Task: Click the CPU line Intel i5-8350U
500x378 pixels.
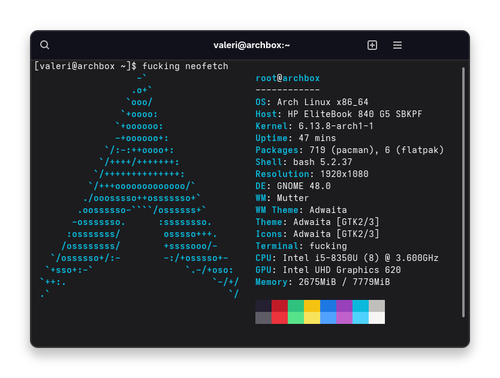Action: pyautogui.click(x=347, y=258)
